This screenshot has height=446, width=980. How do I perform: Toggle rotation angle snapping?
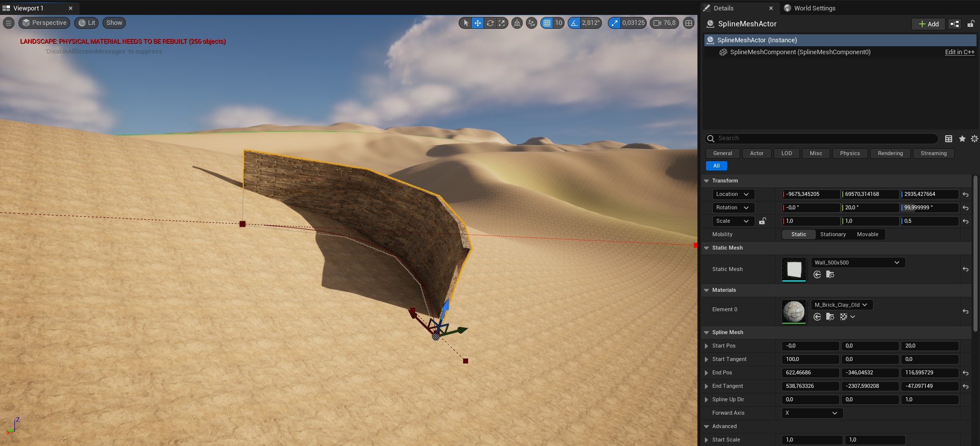[575, 23]
